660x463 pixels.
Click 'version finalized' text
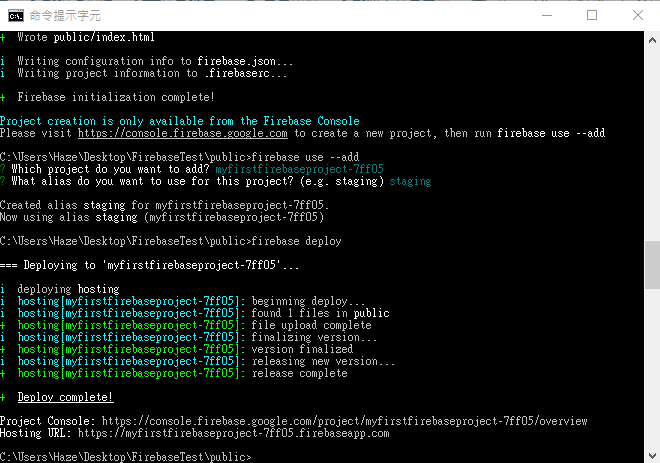tap(302, 349)
